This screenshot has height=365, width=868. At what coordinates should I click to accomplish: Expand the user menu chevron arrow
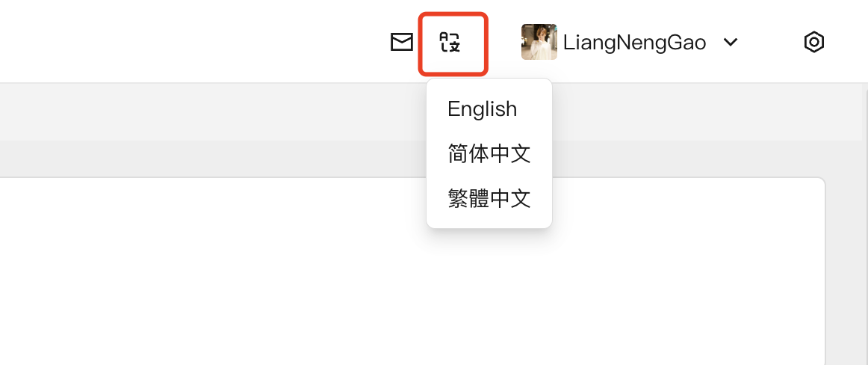coord(731,43)
